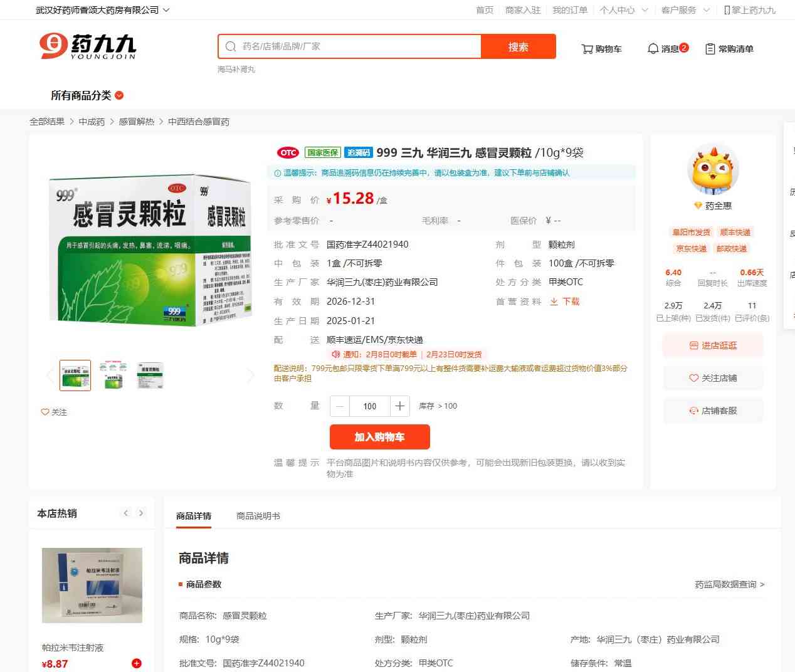Screen dimensions: 795x672
Task: Select the 商品详情 tab
Action: tap(194, 516)
